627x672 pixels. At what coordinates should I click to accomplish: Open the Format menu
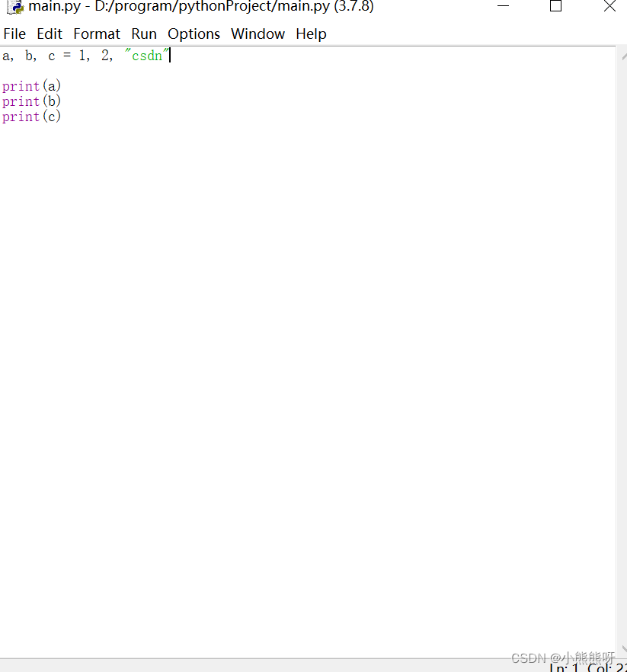(x=97, y=34)
